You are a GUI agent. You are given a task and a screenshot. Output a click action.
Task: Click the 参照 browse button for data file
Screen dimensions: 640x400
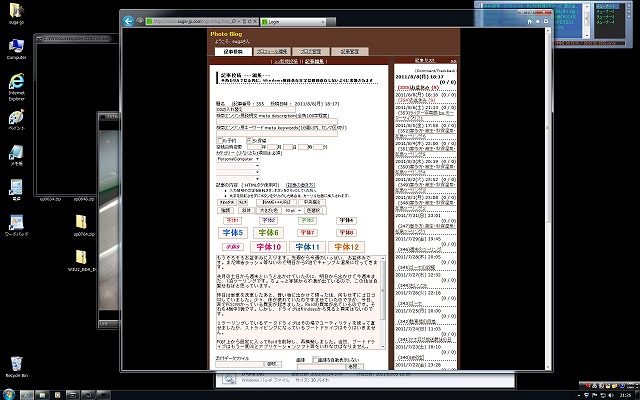point(273,364)
